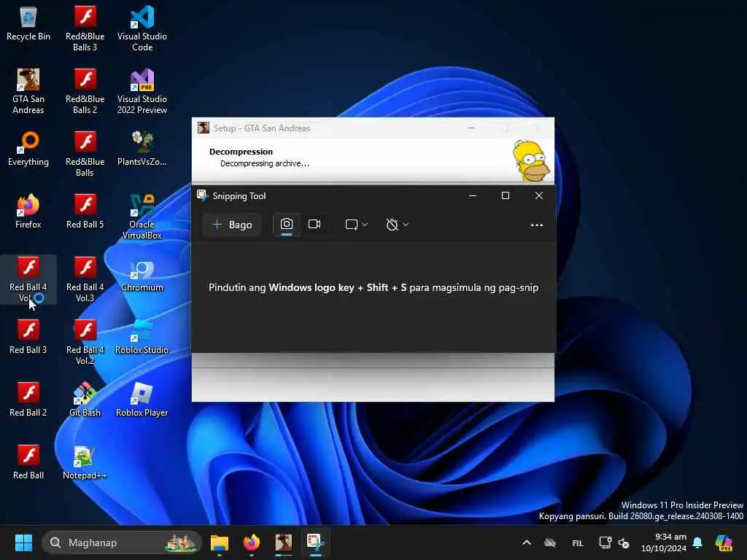747x560 pixels.
Task: Close the Snipping Tool window
Action: [x=539, y=195]
